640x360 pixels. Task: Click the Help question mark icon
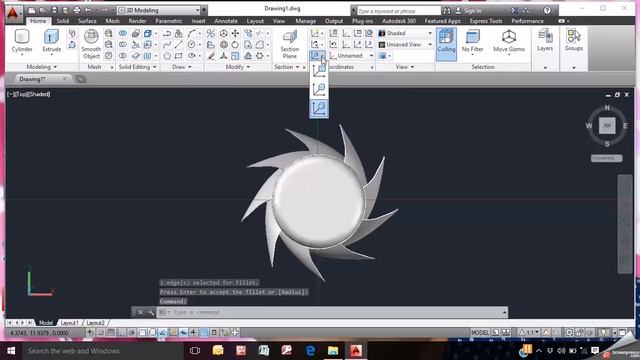pos(547,10)
